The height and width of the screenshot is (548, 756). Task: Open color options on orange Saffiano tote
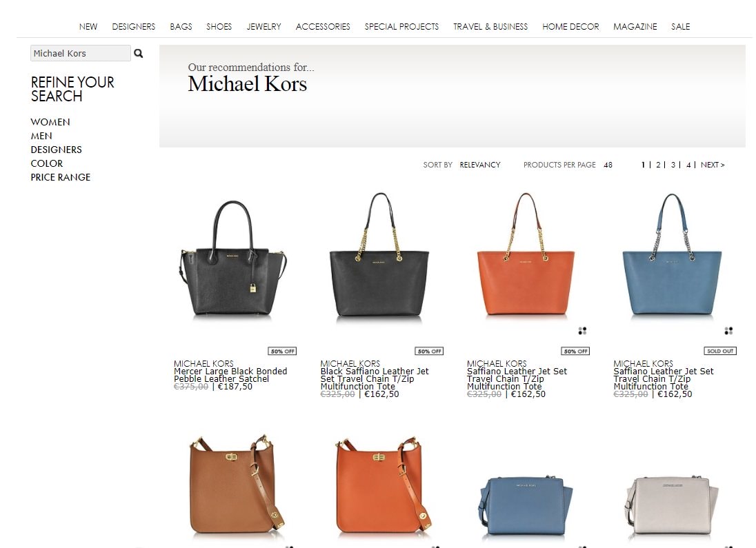pos(582,331)
